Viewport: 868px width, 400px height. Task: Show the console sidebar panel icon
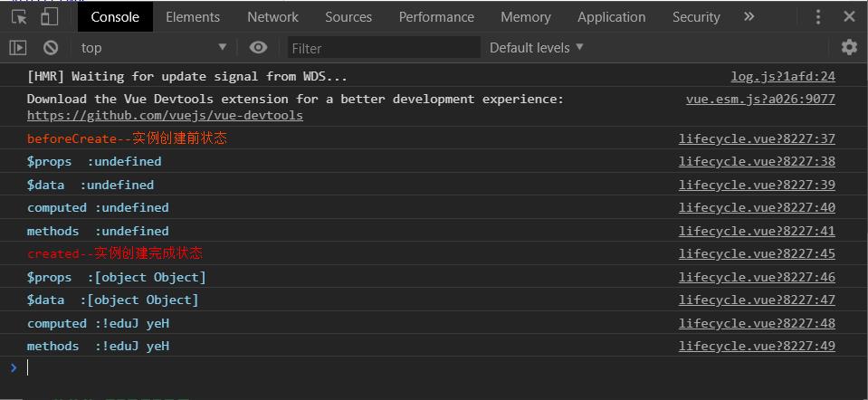coord(18,47)
